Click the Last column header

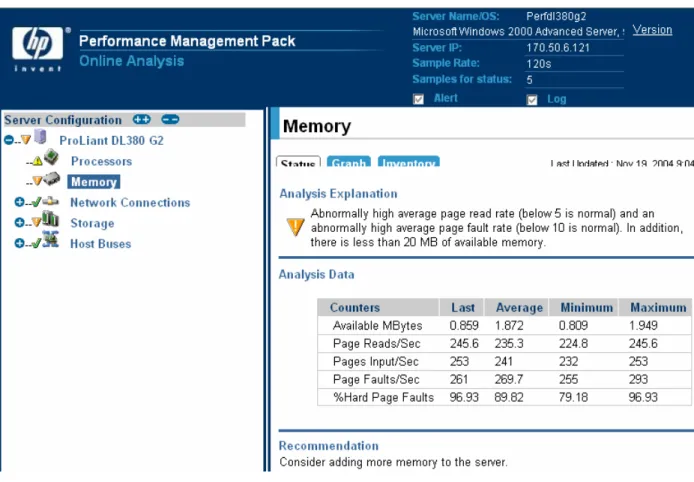(463, 308)
